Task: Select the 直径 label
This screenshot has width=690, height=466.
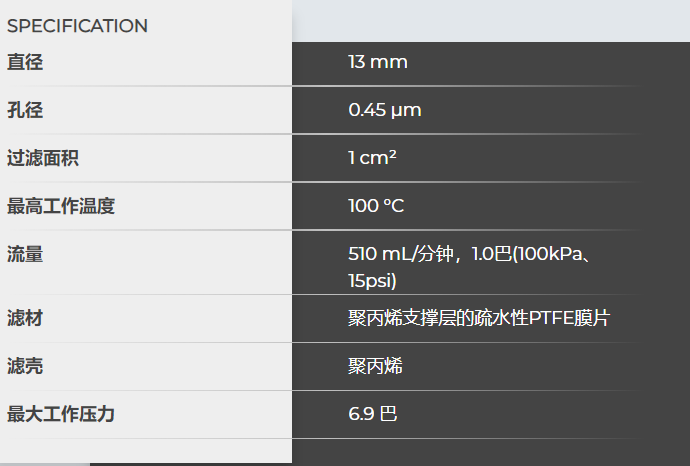Action: click(25, 62)
